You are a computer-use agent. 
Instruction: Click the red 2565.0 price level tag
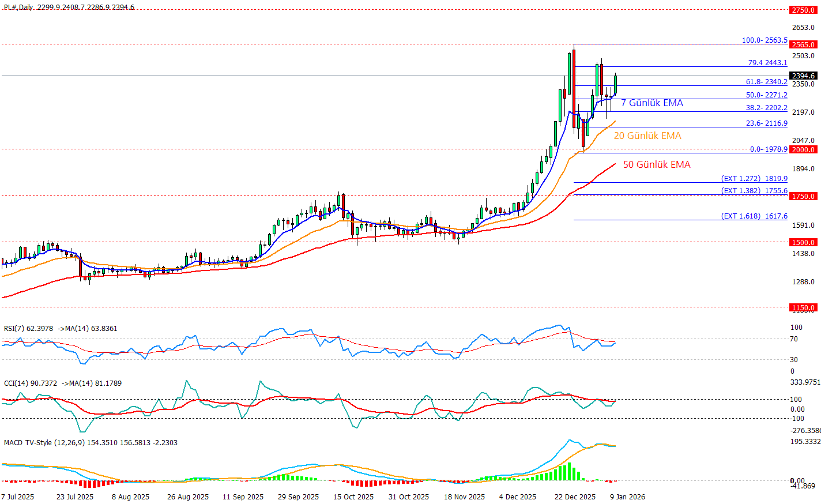tap(803, 44)
